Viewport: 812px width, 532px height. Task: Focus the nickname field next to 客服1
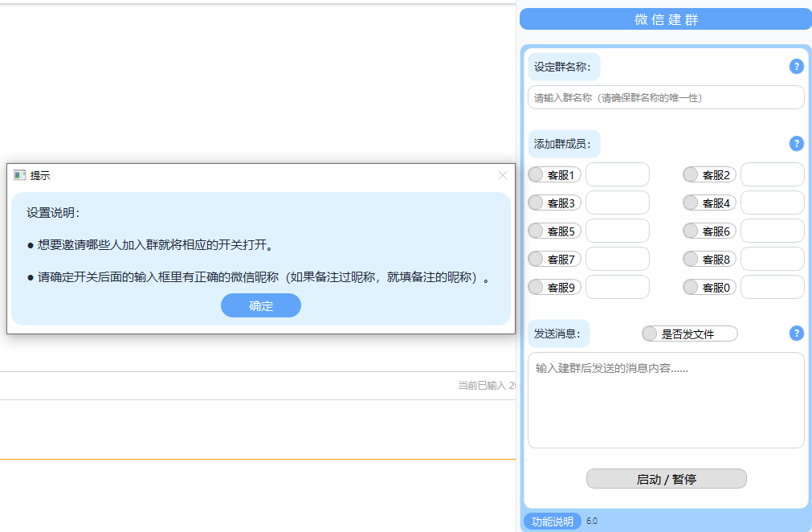click(x=618, y=174)
